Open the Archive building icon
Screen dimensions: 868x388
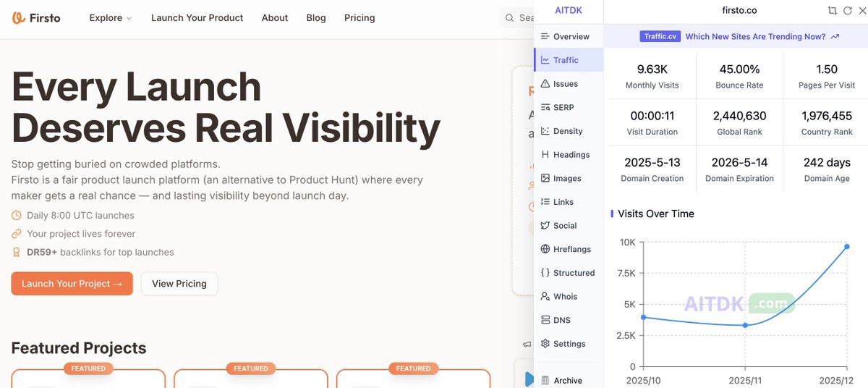545,380
